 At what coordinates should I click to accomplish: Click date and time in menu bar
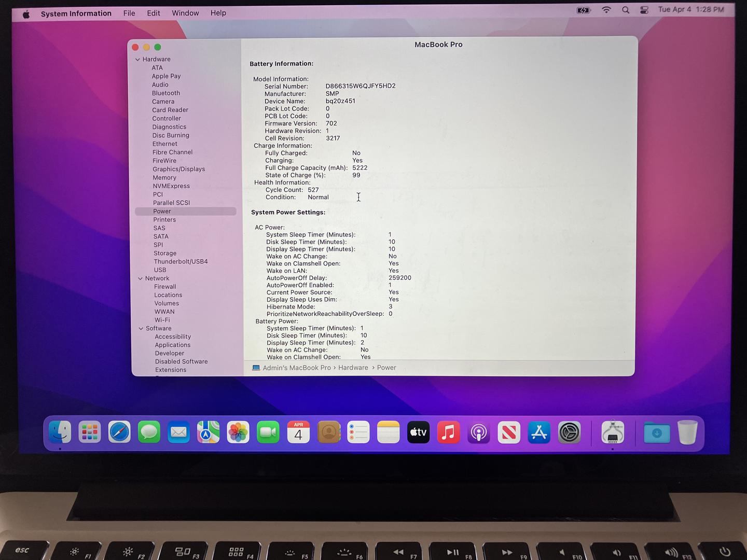(x=691, y=9)
